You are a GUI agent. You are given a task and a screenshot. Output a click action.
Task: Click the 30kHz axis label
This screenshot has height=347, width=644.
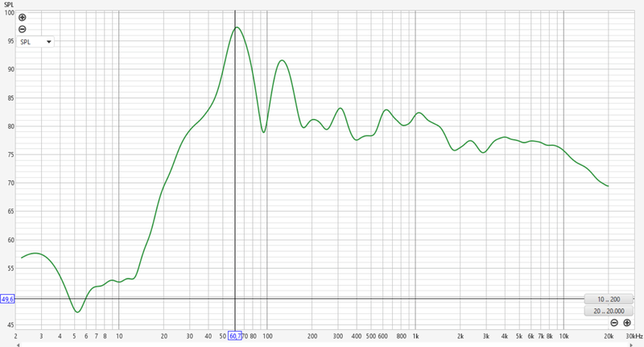click(634, 336)
